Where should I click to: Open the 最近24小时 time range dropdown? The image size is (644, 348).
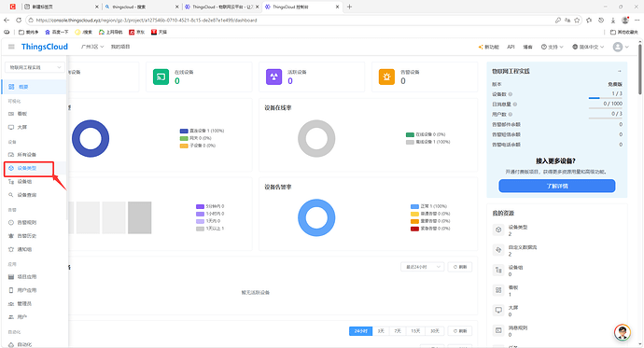422,267
